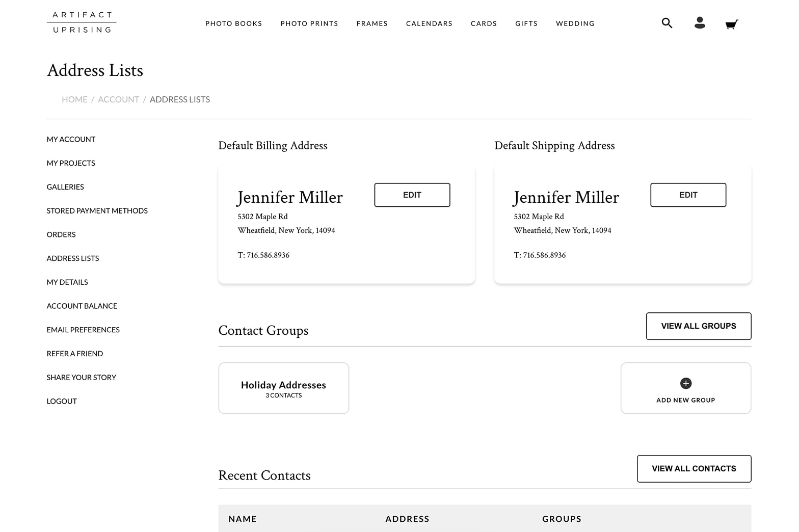Go to Home via the breadcrumb
The width and height of the screenshot is (799, 532).
pos(74,99)
